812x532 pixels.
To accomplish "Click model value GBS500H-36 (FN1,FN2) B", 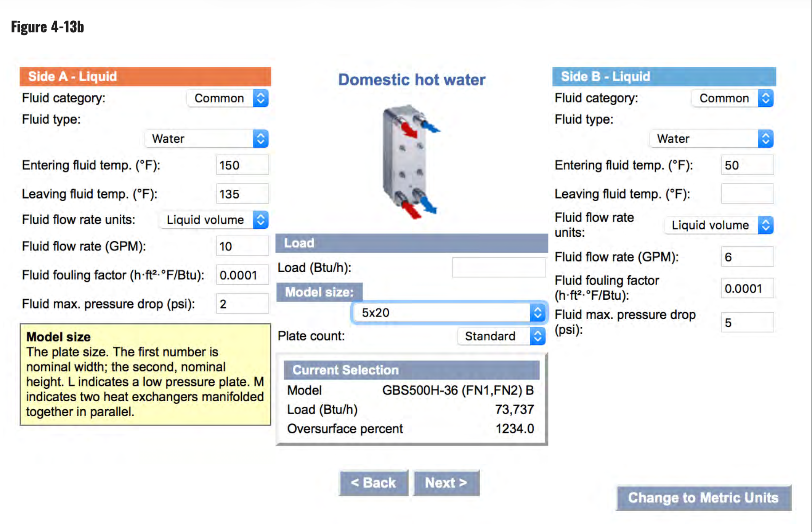I will [458, 391].
